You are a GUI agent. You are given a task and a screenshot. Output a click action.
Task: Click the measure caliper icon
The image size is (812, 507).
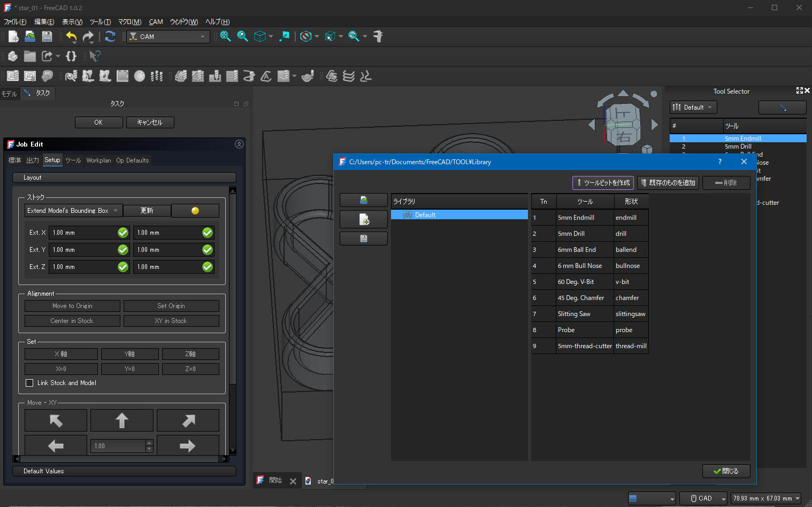pos(378,36)
